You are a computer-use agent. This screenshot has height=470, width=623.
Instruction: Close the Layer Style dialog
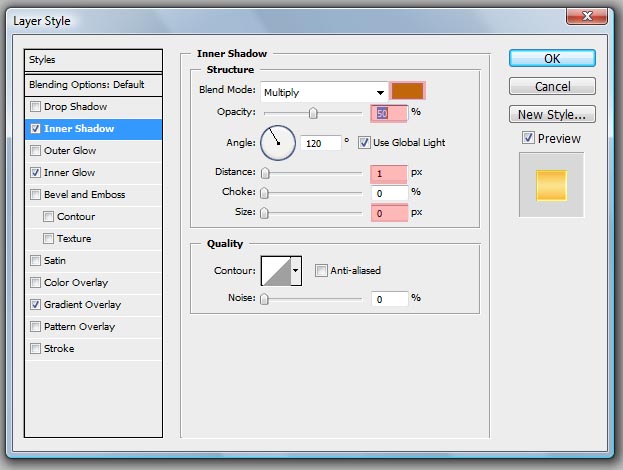(587, 16)
